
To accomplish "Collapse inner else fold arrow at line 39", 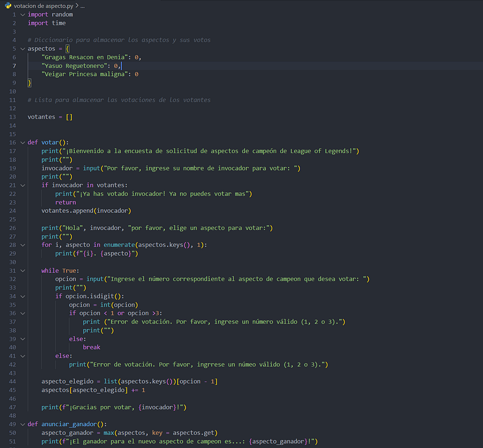I will pyautogui.click(x=22, y=339).
